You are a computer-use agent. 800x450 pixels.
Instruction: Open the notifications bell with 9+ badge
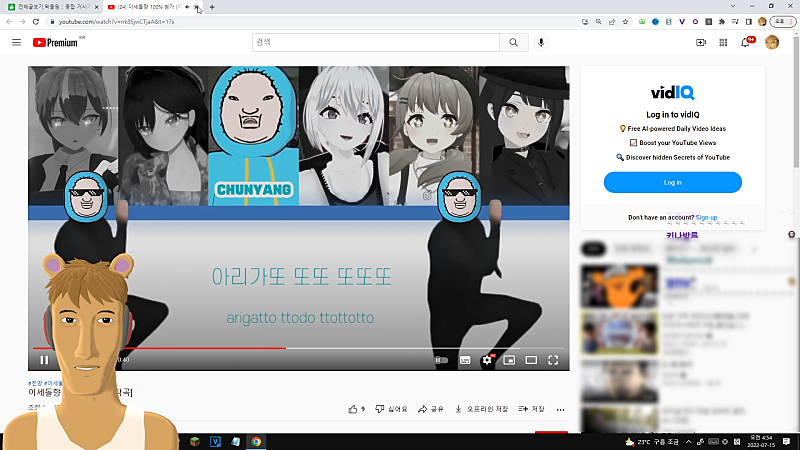tap(745, 42)
